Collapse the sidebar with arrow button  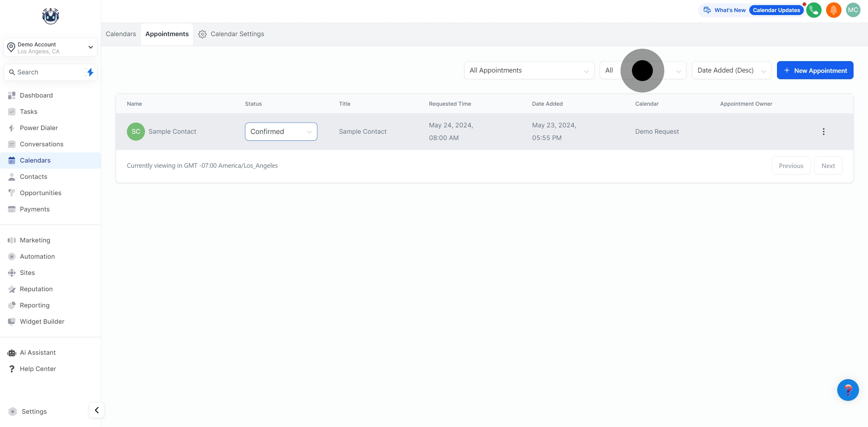click(x=97, y=410)
